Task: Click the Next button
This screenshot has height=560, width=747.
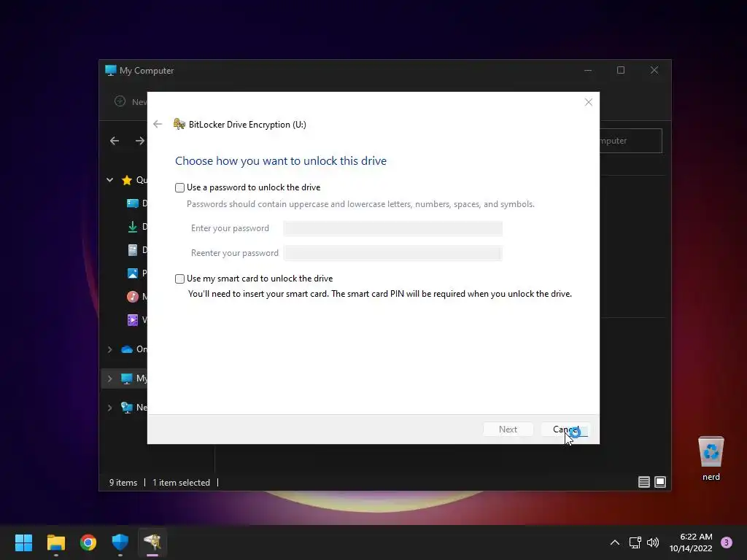Action: pyautogui.click(x=508, y=429)
